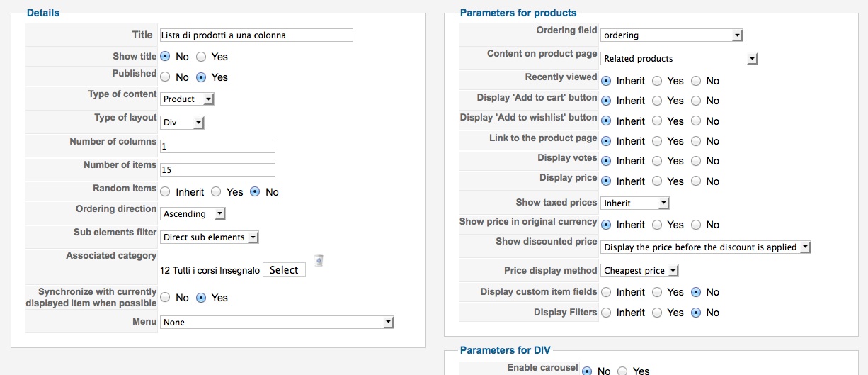Expand the Ordering direction dropdown
Image resolution: width=868 pixels, height=375 pixels.
point(193,213)
